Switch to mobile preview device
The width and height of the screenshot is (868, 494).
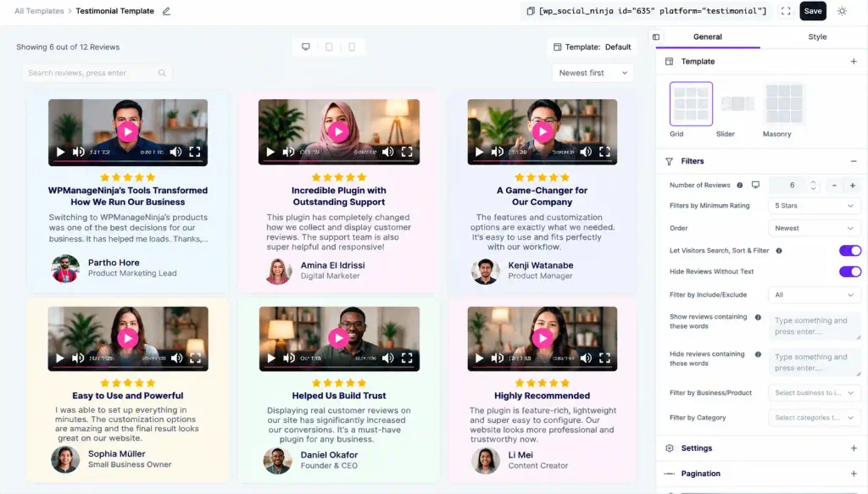point(352,47)
